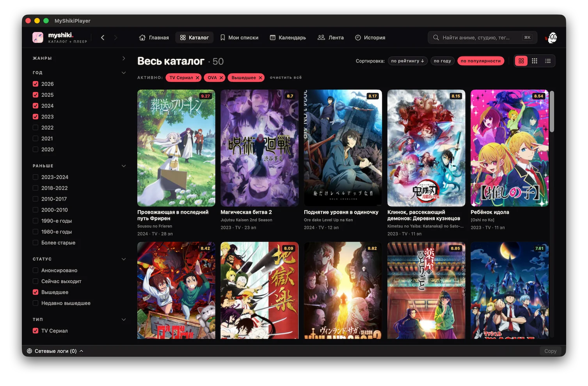Open the Solo Leveling poster thumbnail
Viewport: 588px width, 386px height.
(343, 148)
